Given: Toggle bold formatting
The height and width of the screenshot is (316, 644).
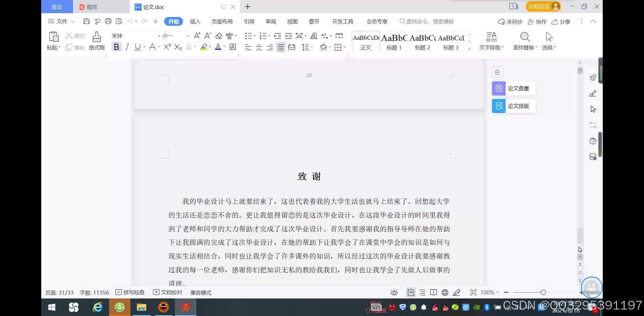Looking at the screenshot, I should pyautogui.click(x=116, y=47).
